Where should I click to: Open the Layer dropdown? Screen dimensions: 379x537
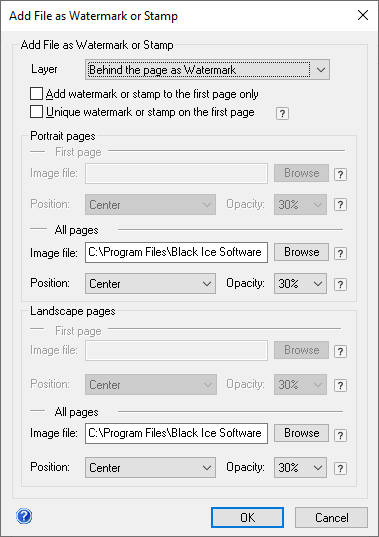[207, 70]
